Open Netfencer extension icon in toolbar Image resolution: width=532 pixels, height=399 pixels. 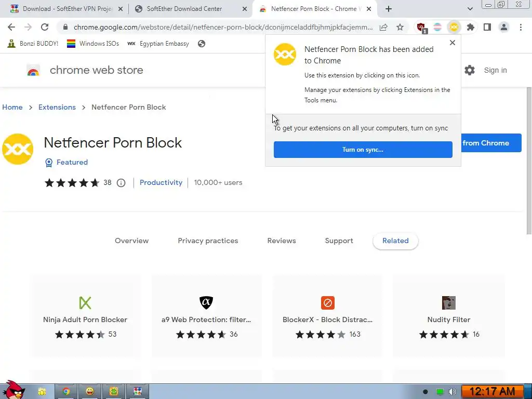tap(454, 27)
